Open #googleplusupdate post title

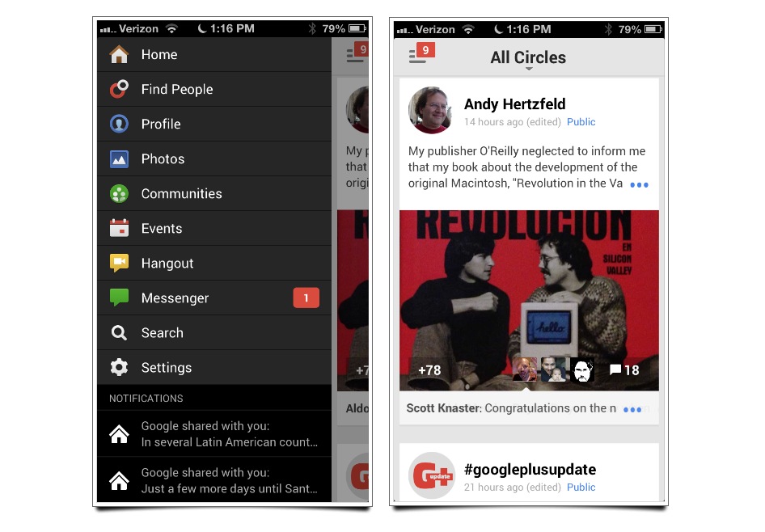tap(530, 470)
